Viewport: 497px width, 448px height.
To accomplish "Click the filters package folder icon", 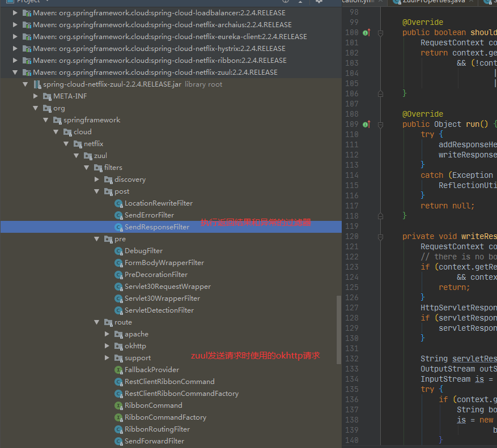I will (98, 168).
